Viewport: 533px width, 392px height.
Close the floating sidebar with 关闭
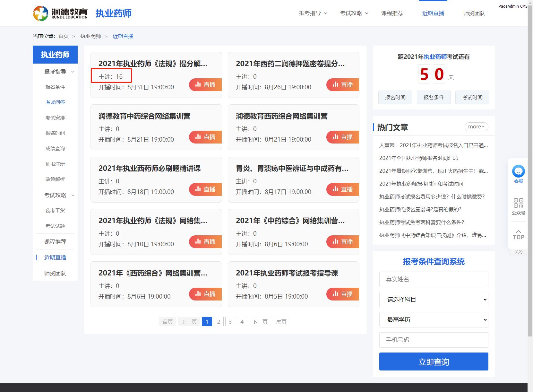(518, 252)
